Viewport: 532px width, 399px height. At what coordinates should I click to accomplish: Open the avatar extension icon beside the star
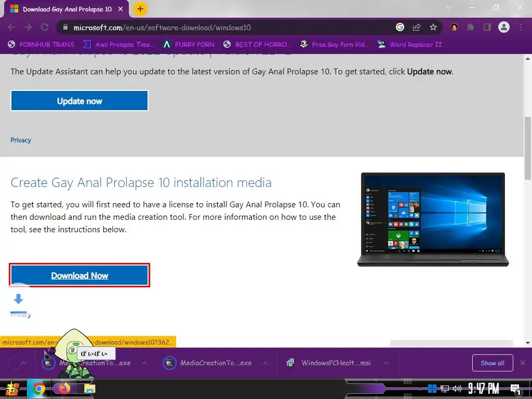(454, 28)
